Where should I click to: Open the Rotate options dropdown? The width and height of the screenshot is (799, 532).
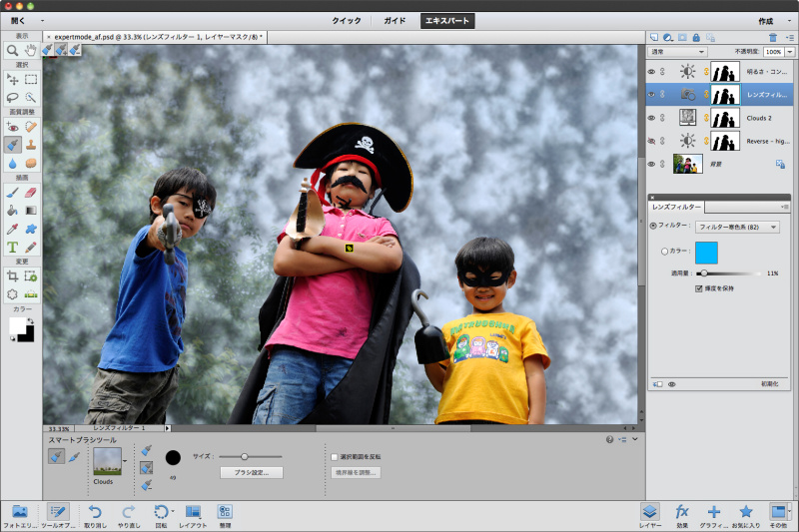173,511
